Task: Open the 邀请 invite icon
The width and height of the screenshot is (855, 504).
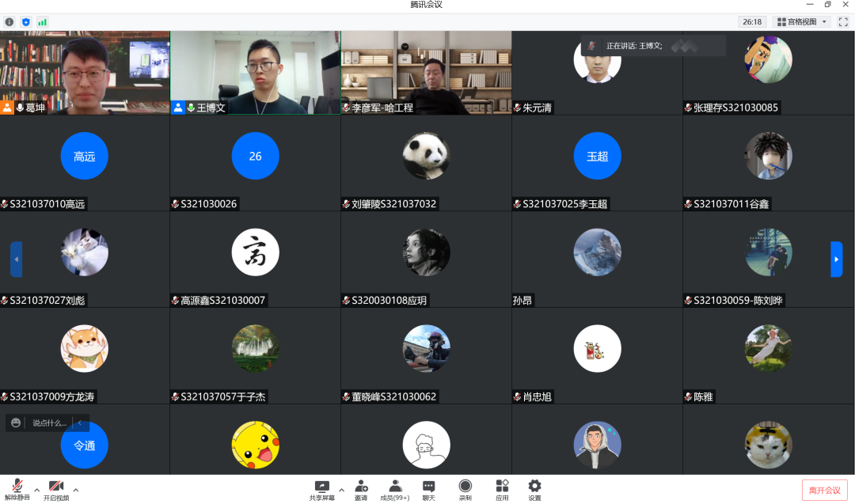Action: pyautogui.click(x=361, y=490)
